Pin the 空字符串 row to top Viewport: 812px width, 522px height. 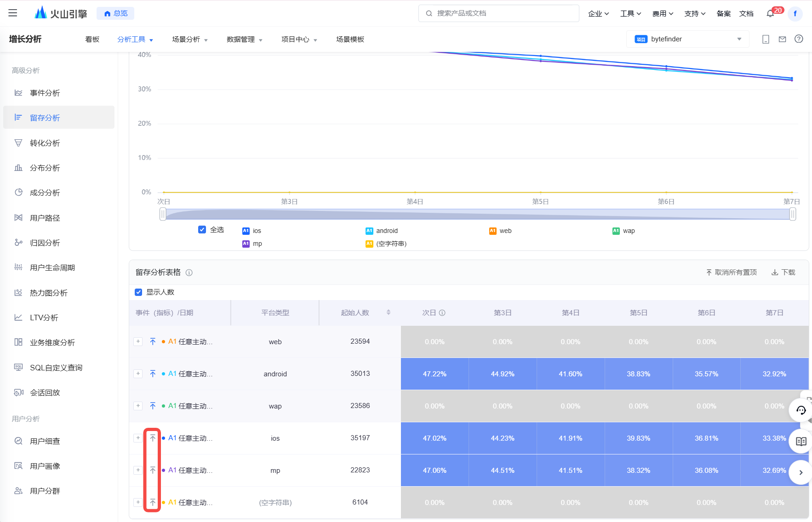[153, 502]
